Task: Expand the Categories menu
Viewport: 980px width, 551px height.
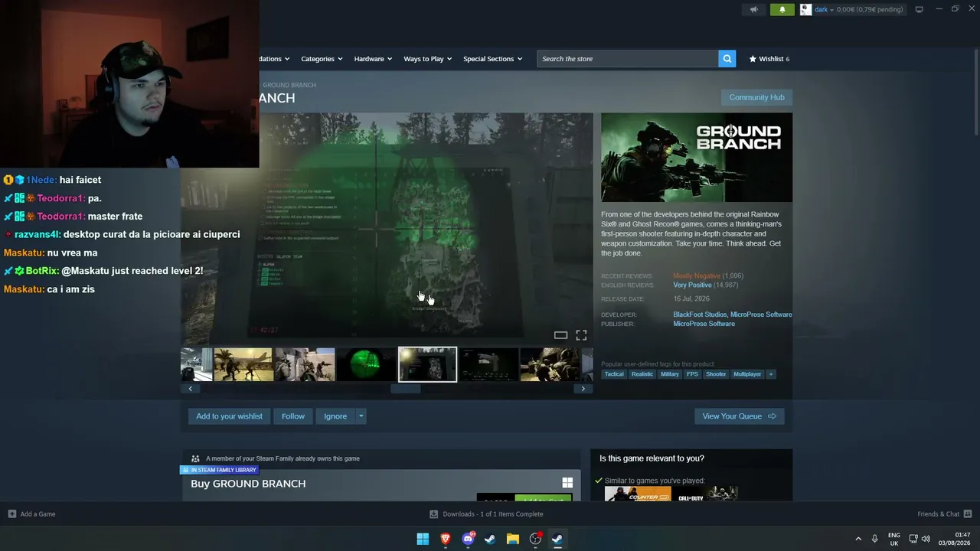Action: tap(322, 58)
